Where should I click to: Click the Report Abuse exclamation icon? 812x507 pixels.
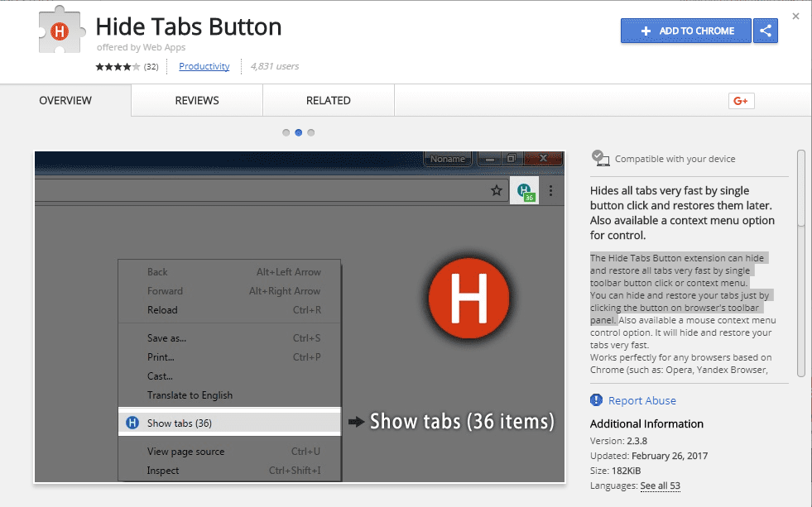click(596, 400)
